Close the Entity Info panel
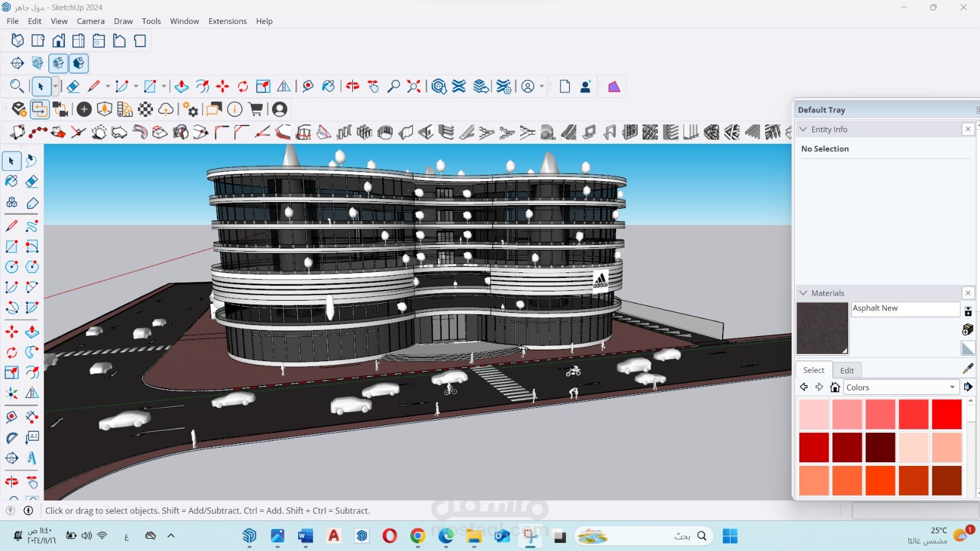Screen dimensions: 980x551 pos(968,129)
